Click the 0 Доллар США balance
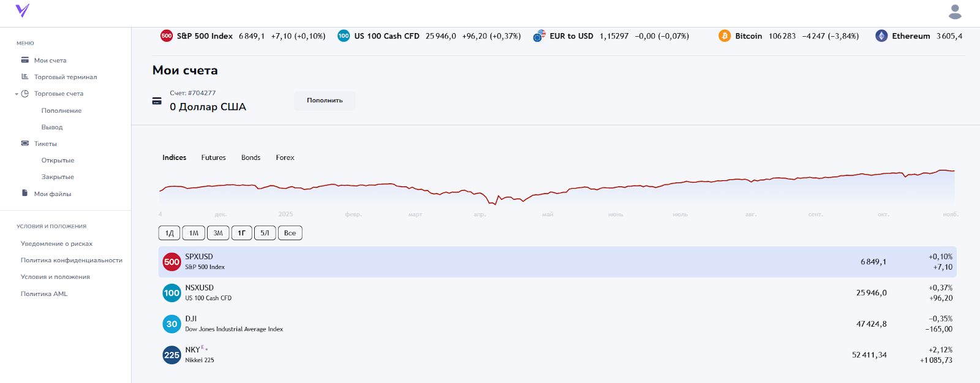This screenshot has width=980, height=383. click(208, 107)
